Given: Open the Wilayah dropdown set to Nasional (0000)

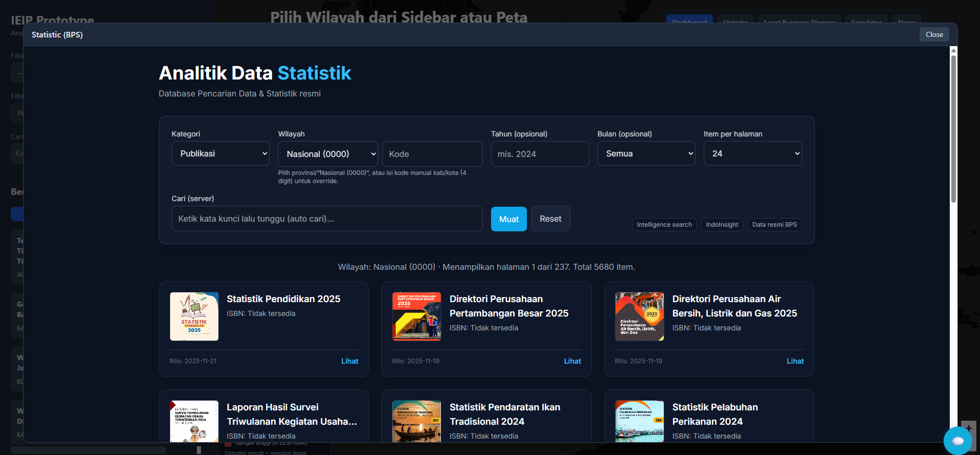Looking at the screenshot, I should click(x=328, y=154).
